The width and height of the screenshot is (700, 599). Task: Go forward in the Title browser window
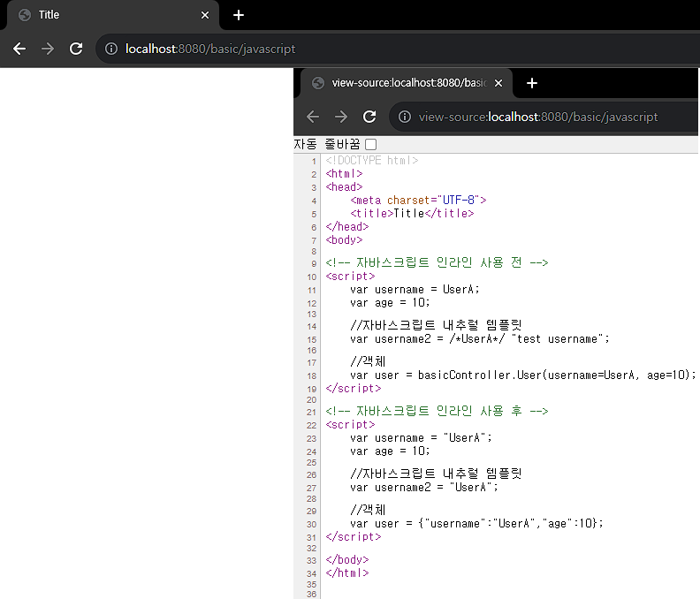click(x=48, y=49)
